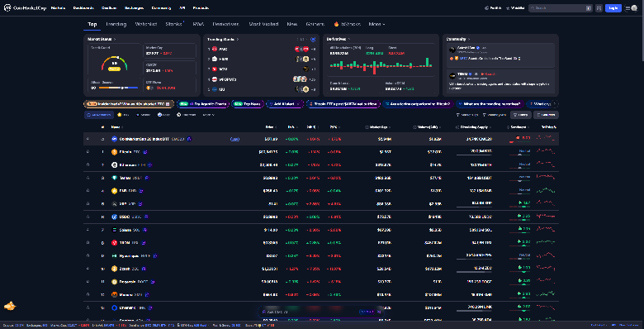Click the Bitcoin coin logo icon
This screenshot has height=329, width=644.
click(x=115, y=152)
